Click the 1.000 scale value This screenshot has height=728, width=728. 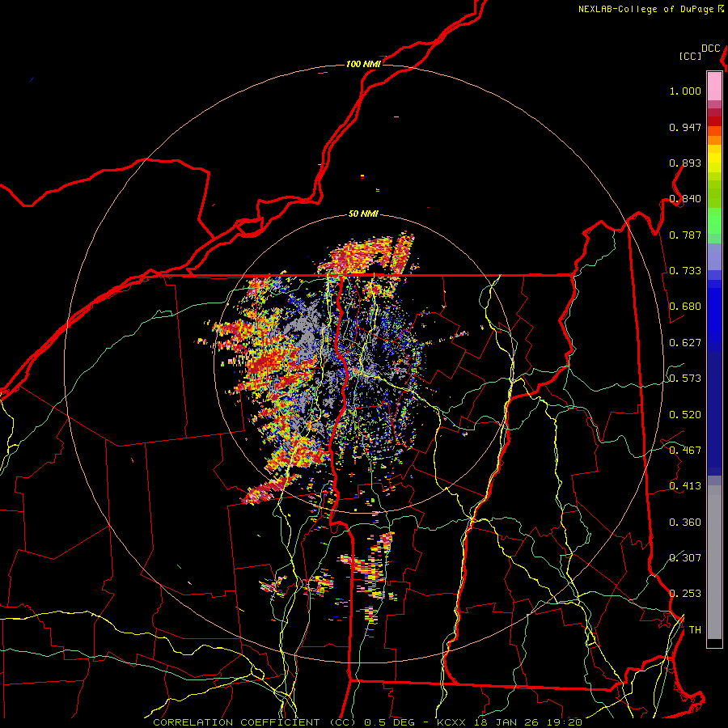pyautogui.click(x=685, y=91)
